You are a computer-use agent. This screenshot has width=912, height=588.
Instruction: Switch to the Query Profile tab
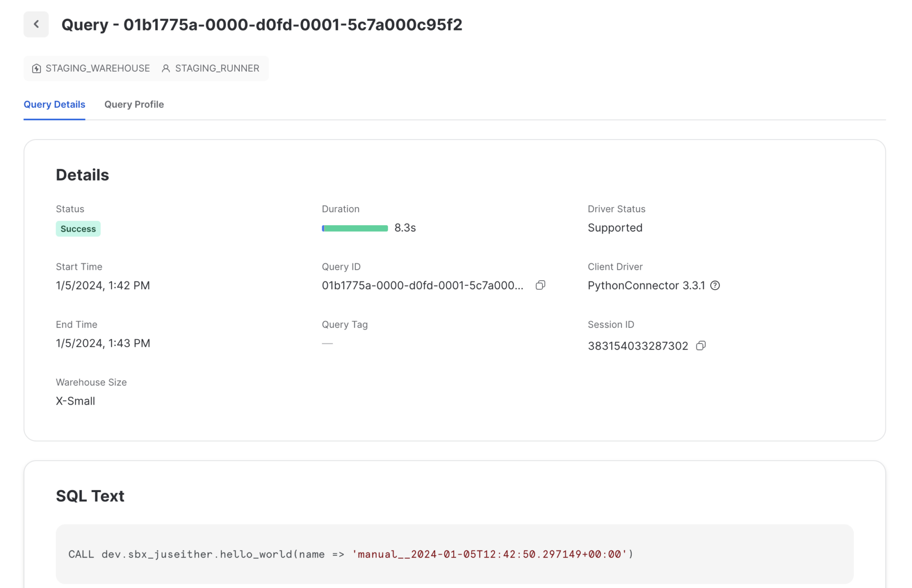134,104
